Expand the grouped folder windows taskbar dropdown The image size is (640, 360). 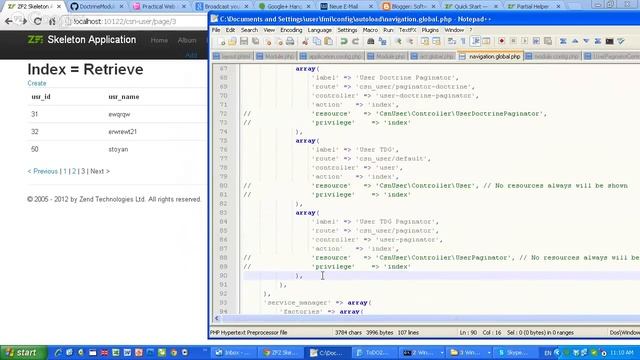coord(489,353)
